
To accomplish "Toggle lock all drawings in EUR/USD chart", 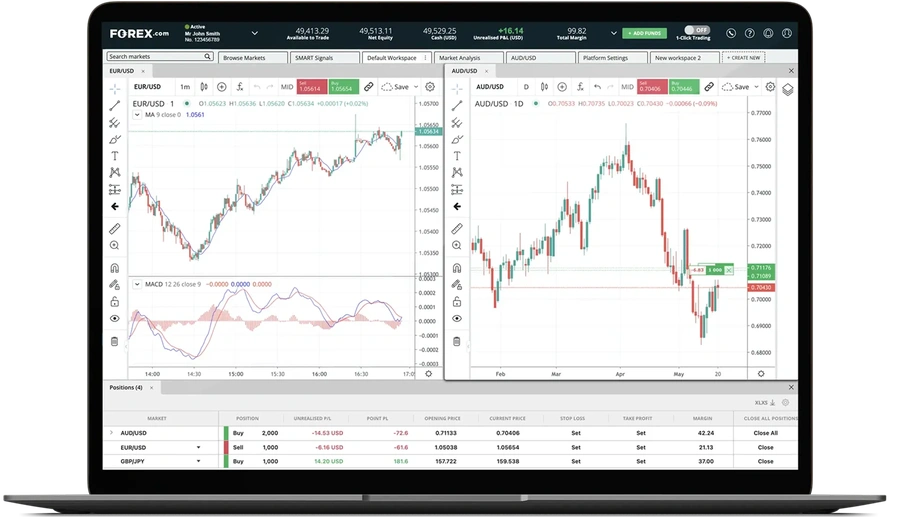I will coord(115,301).
